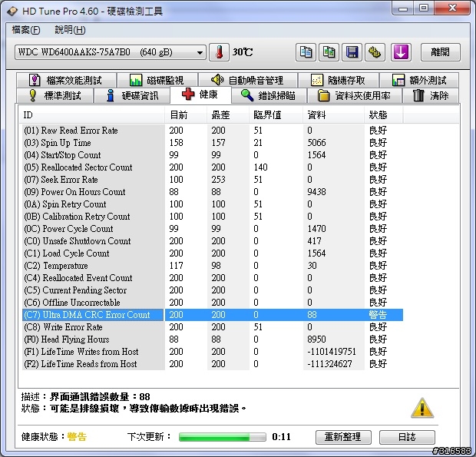Open the WDC WD6400AAKS drive dropdown
Screen dimensions: 476x457
[111, 52]
